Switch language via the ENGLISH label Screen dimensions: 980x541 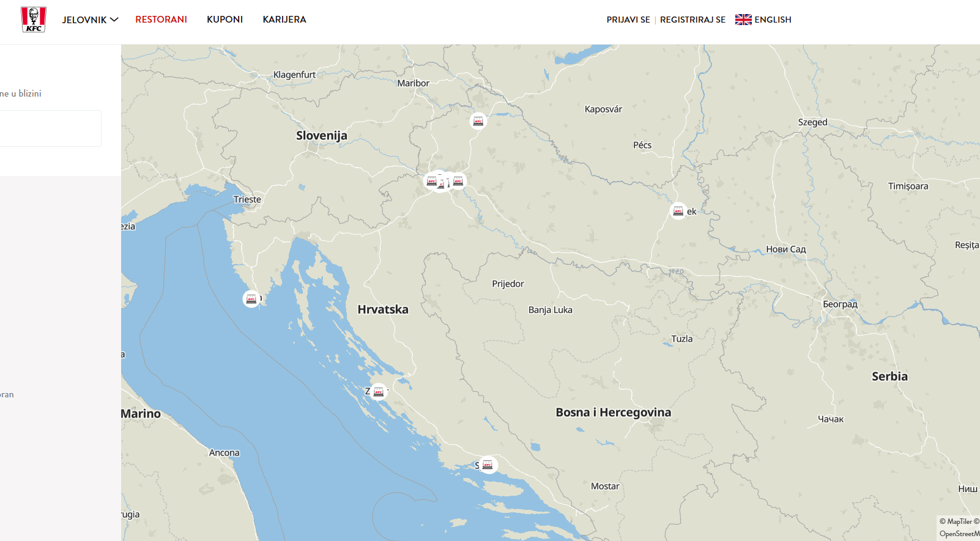[x=773, y=20]
